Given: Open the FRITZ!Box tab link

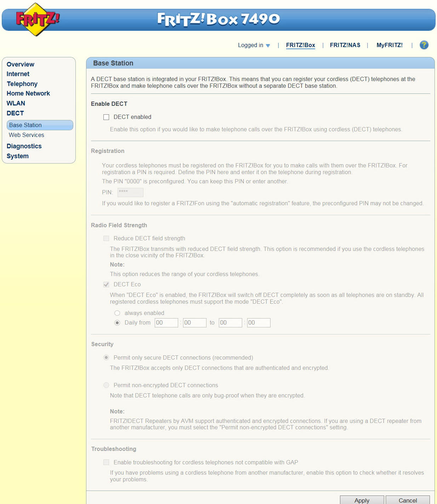Looking at the screenshot, I should [301, 45].
